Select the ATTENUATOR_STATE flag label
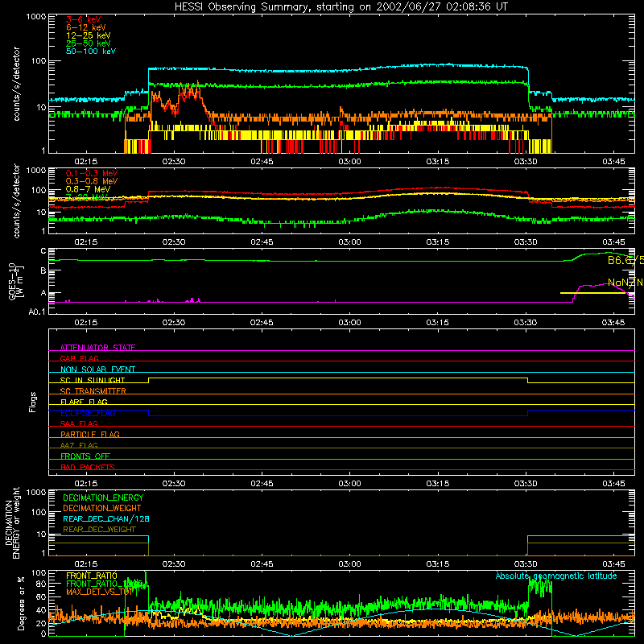 pos(97,348)
